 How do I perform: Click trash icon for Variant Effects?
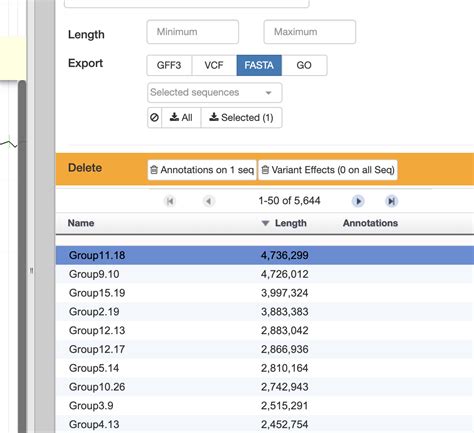[x=265, y=170]
